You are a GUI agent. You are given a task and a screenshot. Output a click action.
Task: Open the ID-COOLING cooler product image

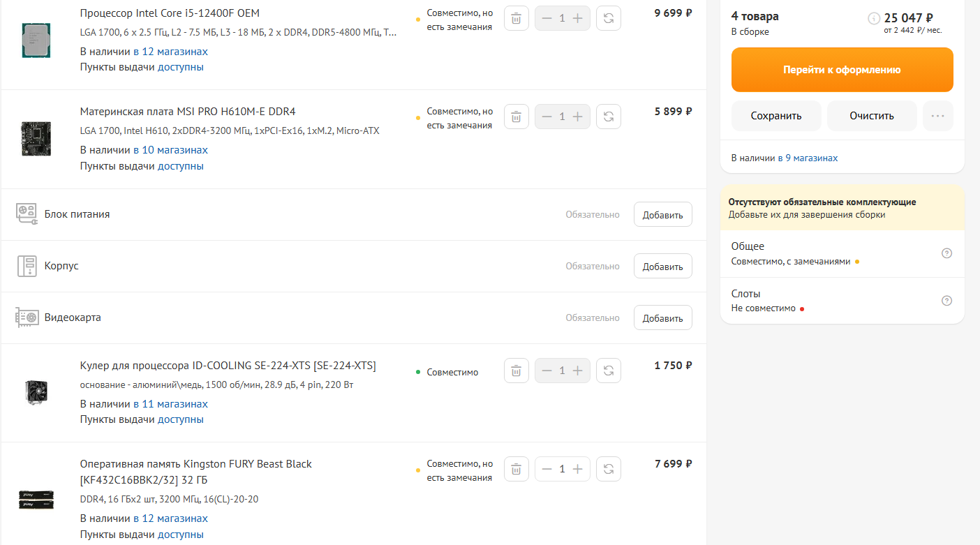tap(36, 392)
